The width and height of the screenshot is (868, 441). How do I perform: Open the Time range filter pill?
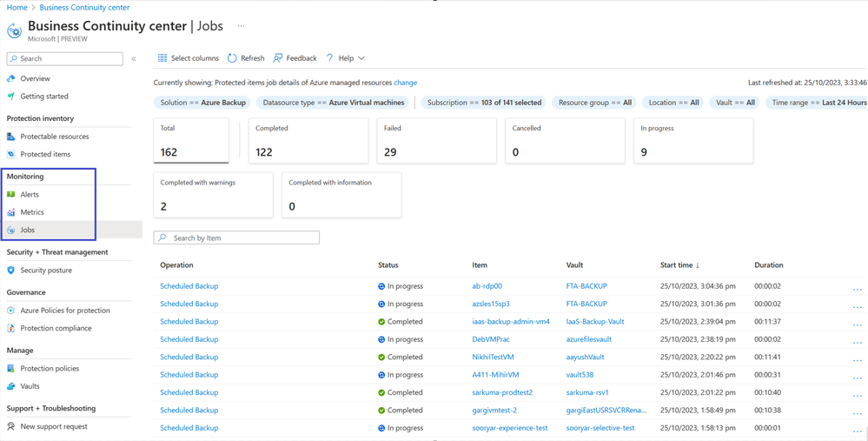click(817, 103)
